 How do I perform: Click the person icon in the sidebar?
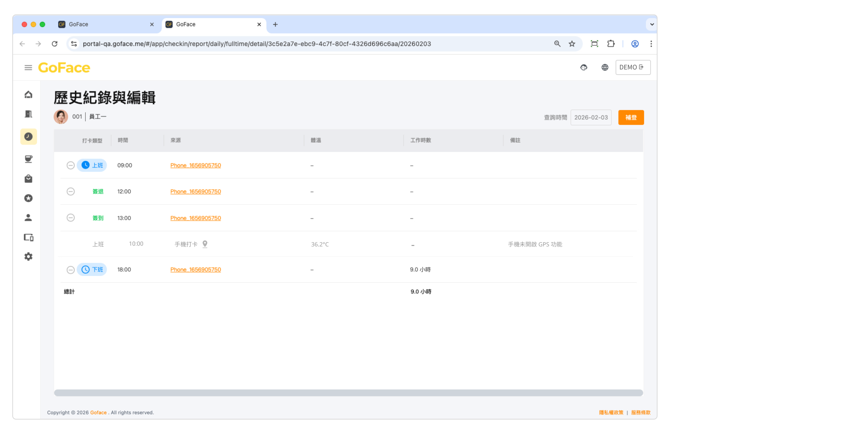(x=28, y=217)
